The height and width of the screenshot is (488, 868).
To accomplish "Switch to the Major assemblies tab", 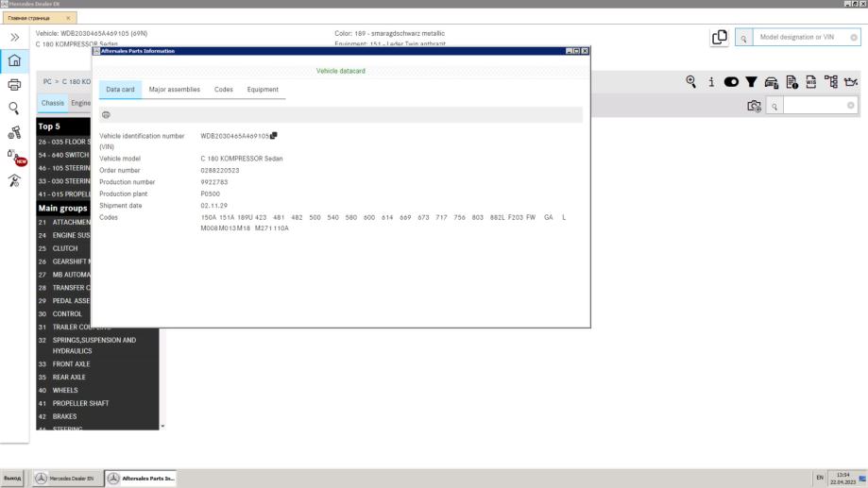I will pyautogui.click(x=175, y=90).
